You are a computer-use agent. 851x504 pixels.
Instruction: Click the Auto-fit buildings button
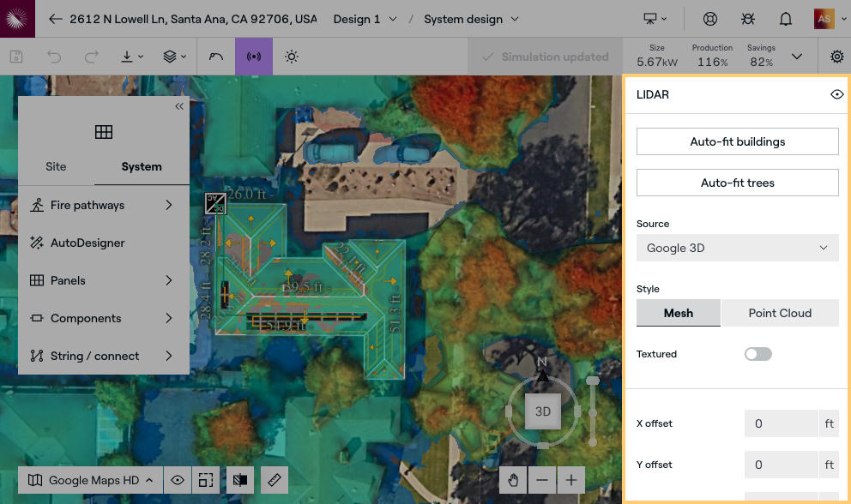coord(737,141)
